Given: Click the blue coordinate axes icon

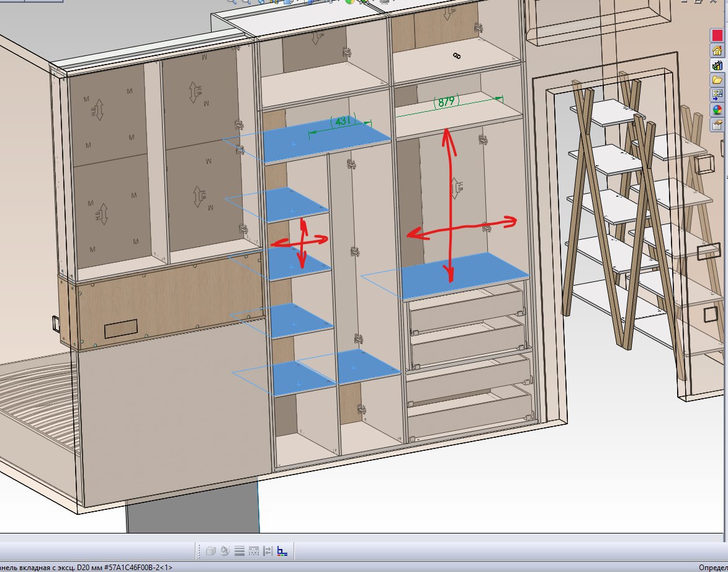Looking at the screenshot, I should pos(282,551).
